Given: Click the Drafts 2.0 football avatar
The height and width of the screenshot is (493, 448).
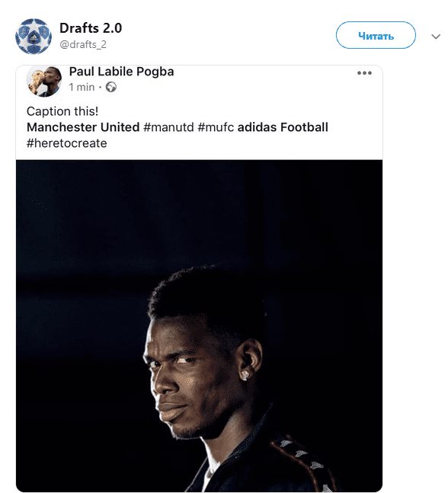Looking at the screenshot, I should (34, 36).
